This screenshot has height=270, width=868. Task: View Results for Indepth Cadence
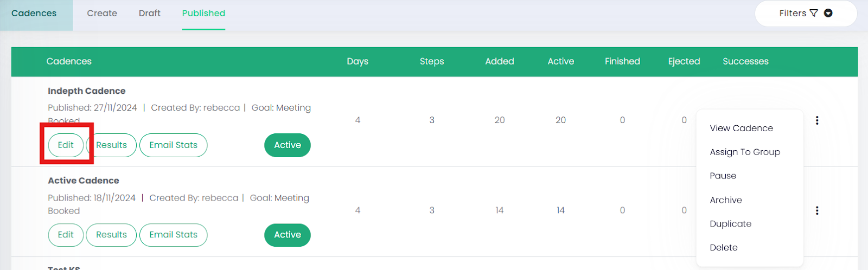[x=112, y=145]
